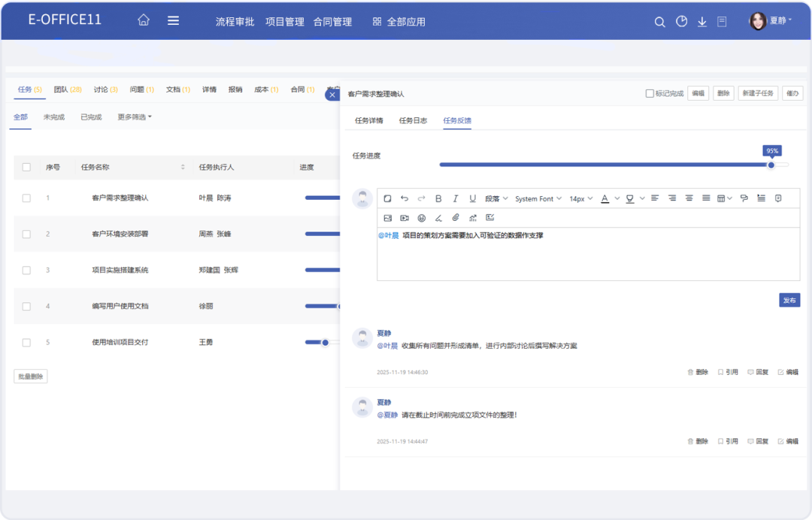Open the 更多筛选 filter dropdown

135,117
